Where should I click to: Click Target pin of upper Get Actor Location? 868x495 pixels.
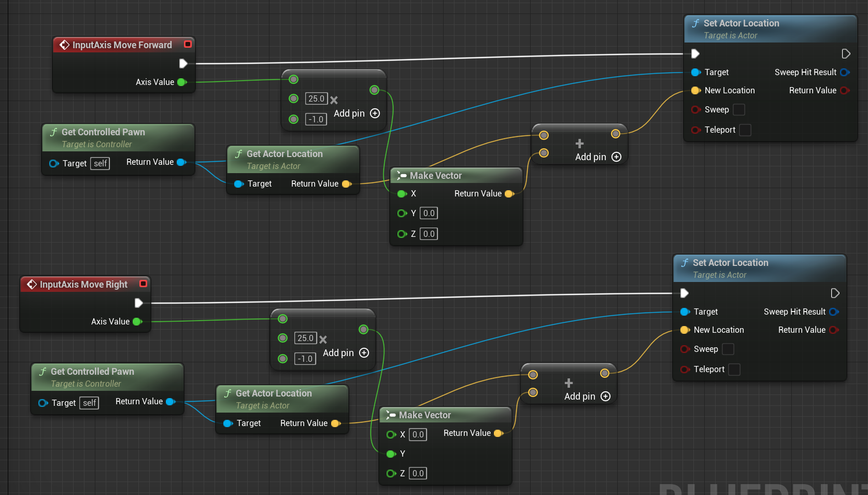[238, 184]
